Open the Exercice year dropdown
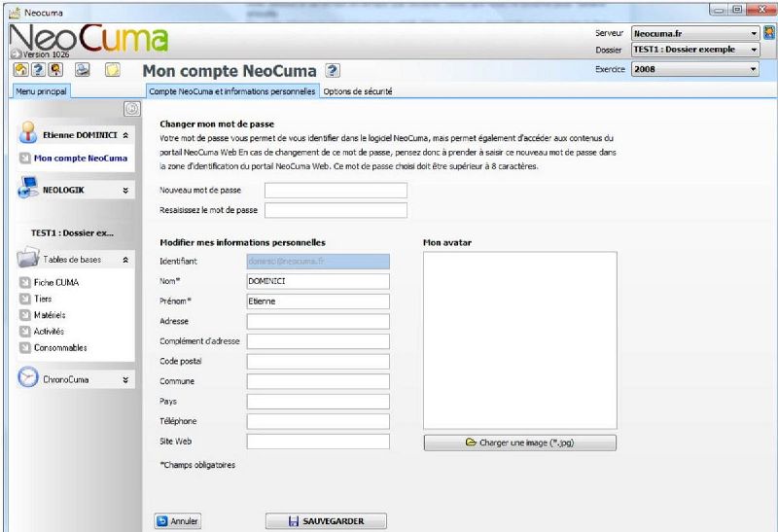This screenshot has width=778, height=532. click(x=695, y=69)
